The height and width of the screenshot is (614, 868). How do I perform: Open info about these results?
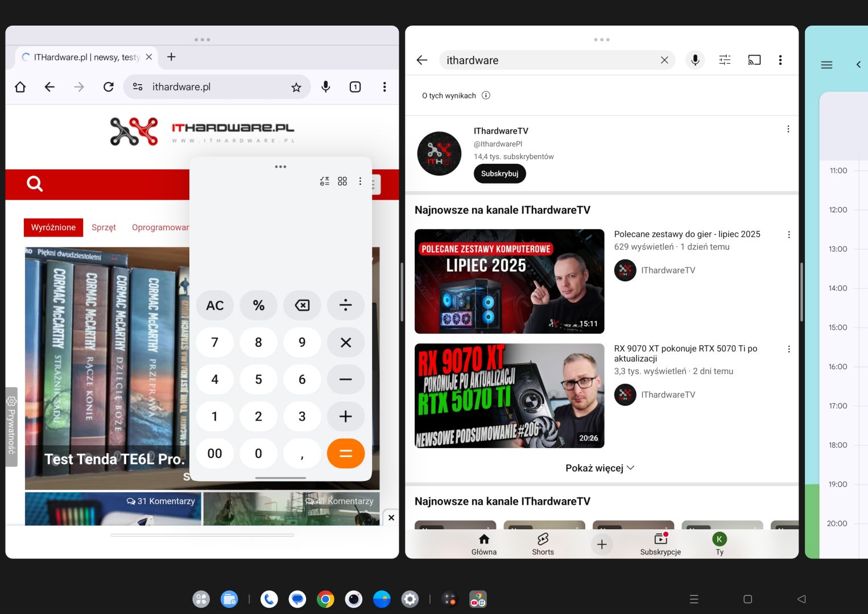(x=486, y=96)
